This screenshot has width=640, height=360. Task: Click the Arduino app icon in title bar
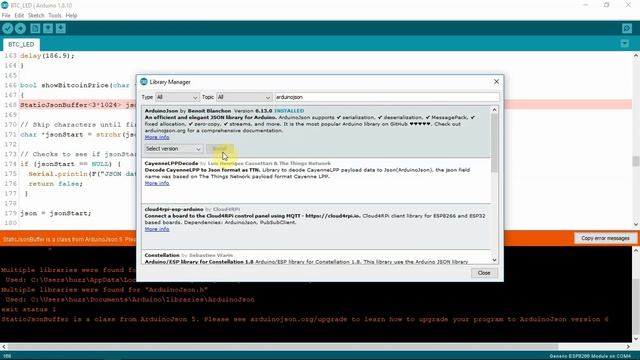(4, 5)
